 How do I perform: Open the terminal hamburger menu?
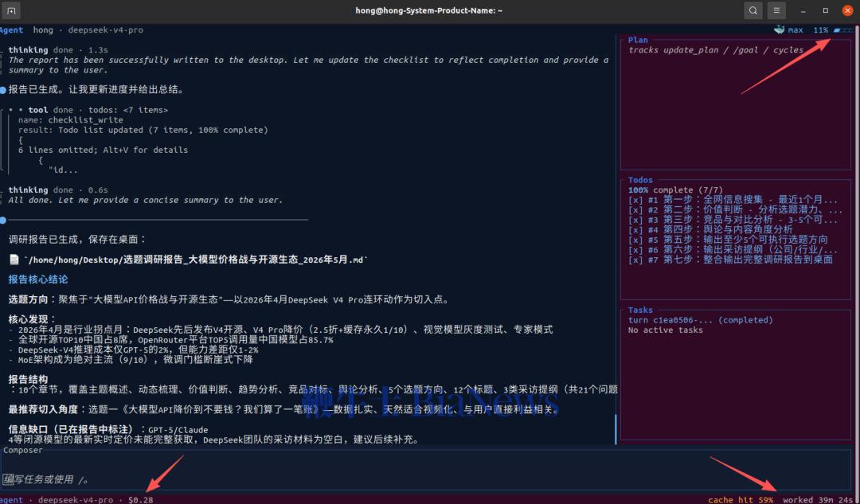coord(776,10)
